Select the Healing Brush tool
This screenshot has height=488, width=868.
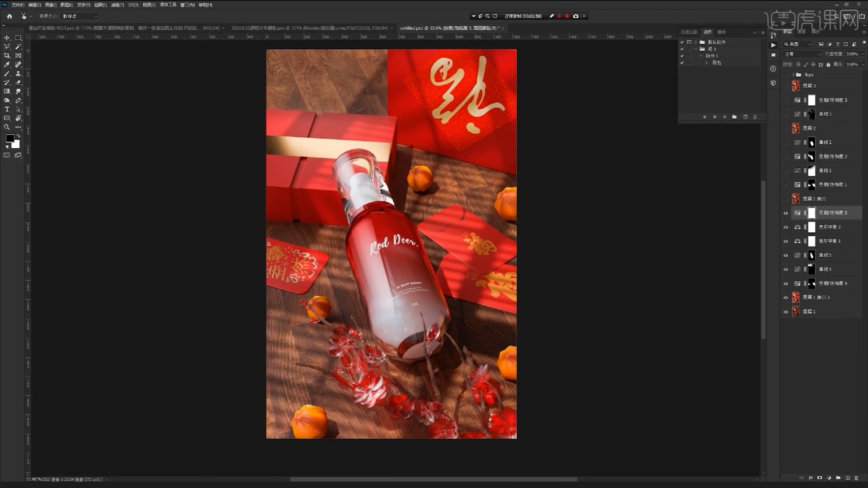click(18, 65)
